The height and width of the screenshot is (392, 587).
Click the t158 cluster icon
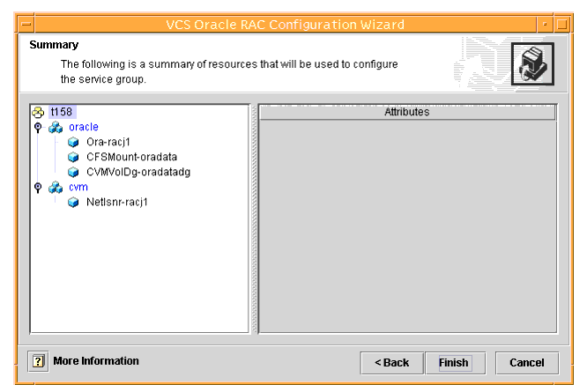point(38,112)
